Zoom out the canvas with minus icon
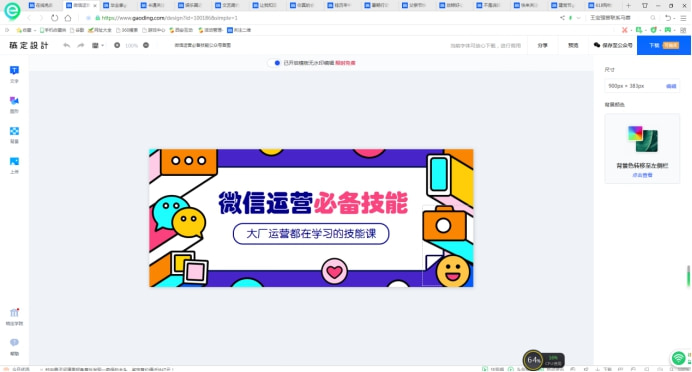Viewport: 692px width, 372px height. click(117, 45)
